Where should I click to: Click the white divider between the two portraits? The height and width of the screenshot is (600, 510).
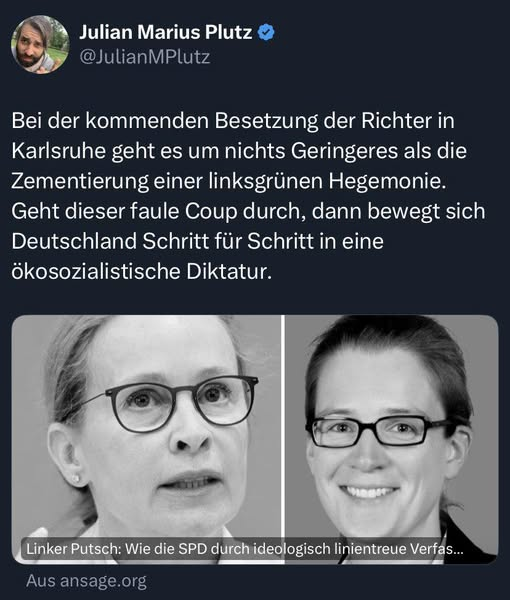pos(284,439)
